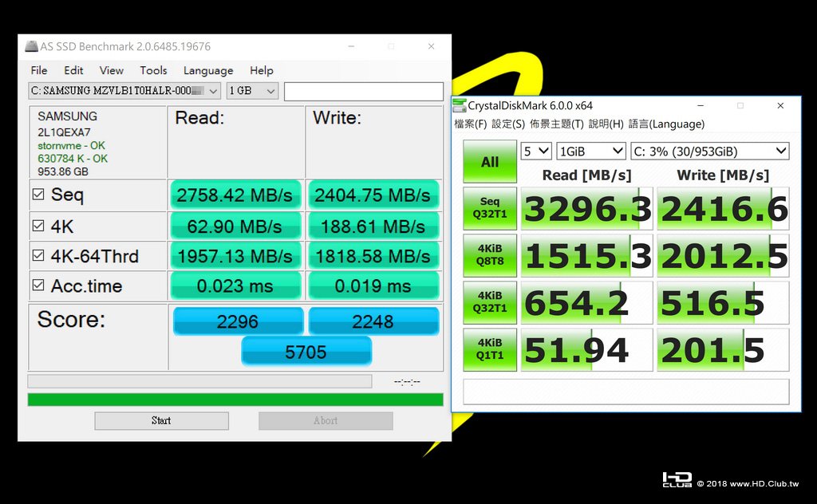The height and width of the screenshot is (504, 817).
Task: Click the write score 2248
Action: [x=373, y=321]
